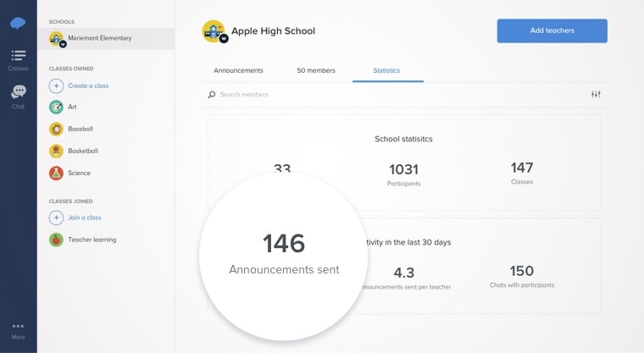Open the filter sliders icon
This screenshot has height=353, width=644.
click(x=596, y=95)
